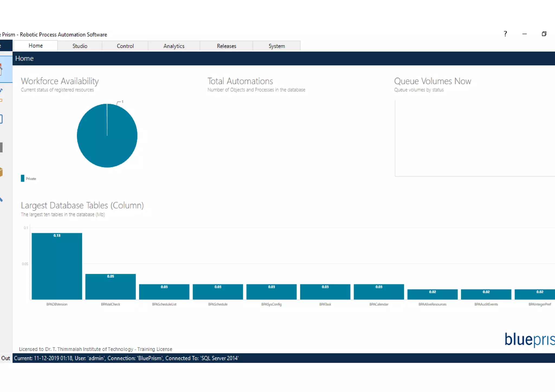Viewport: 555px width, 392px height.
Task: Open System via the wrench sidebar icon
Action: click(x=1, y=200)
